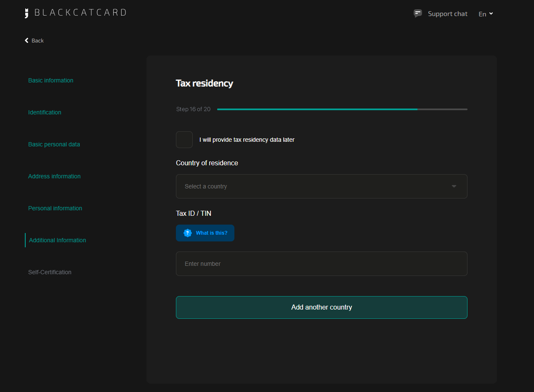Open the En language selector
The height and width of the screenshot is (392, 534).
coord(486,14)
